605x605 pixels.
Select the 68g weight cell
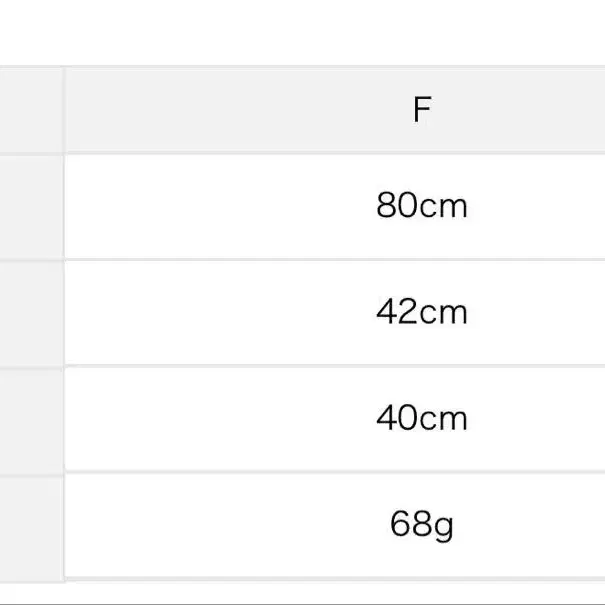click(421, 524)
